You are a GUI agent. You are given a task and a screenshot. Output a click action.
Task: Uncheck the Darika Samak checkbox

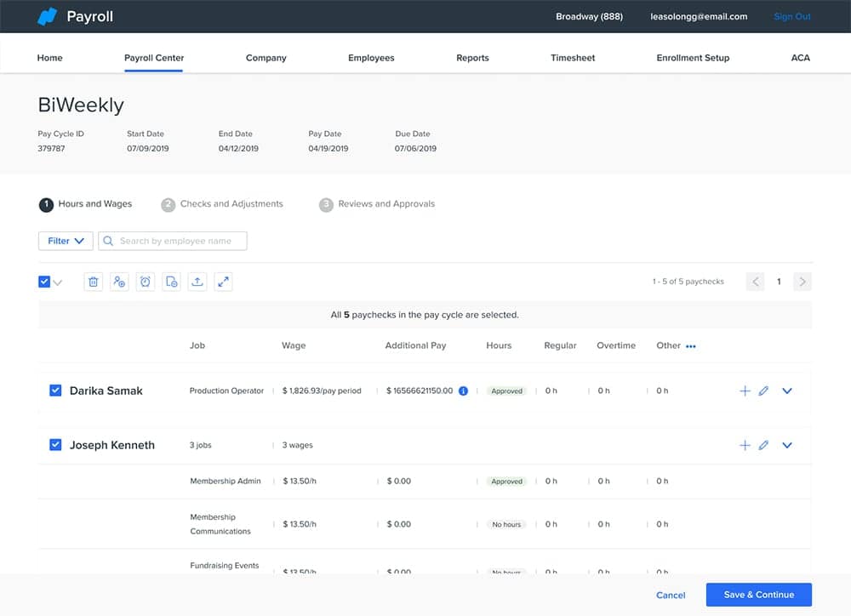(x=55, y=391)
